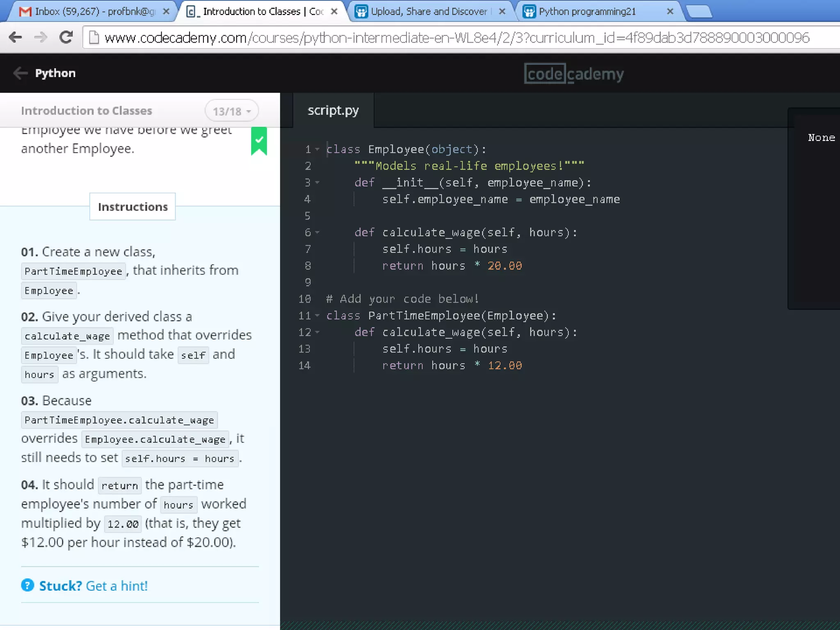This screenshot has width=840, height=630.
Task: Open the 13/18 lesson progress dropdown
Action: pos(232,111)
